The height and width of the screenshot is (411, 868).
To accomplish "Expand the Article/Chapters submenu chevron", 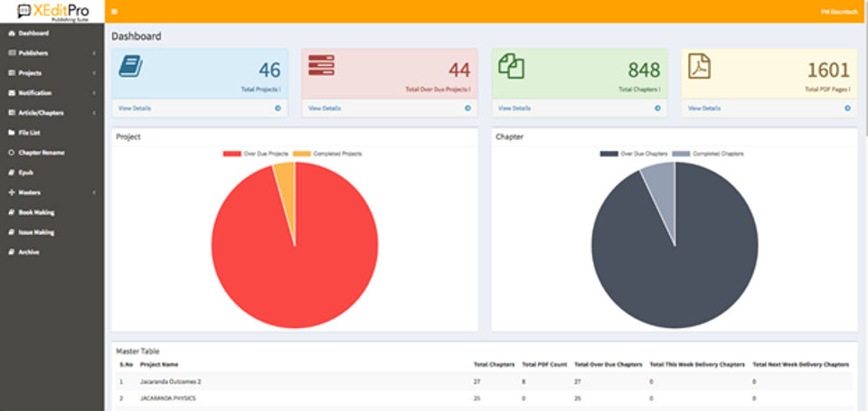I will pos(95,113).
